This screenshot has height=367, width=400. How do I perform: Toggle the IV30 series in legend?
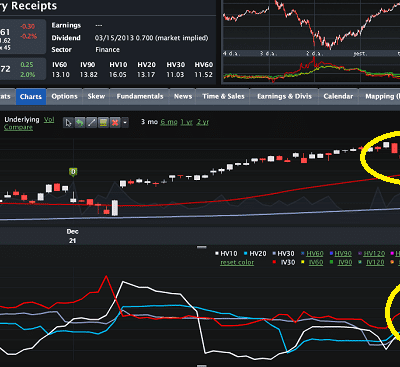288,263
